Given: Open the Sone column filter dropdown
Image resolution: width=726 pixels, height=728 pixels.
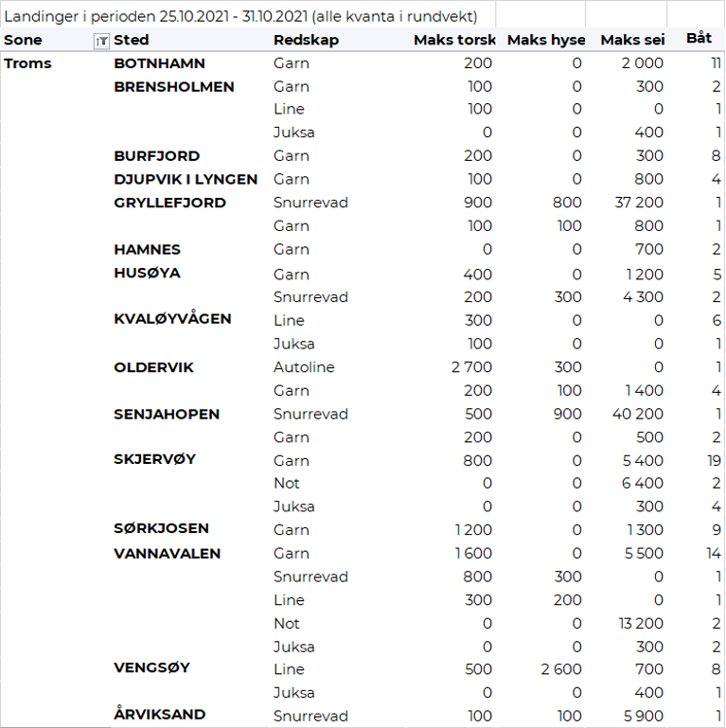Looking at the screenshot, I should [101, 41].
